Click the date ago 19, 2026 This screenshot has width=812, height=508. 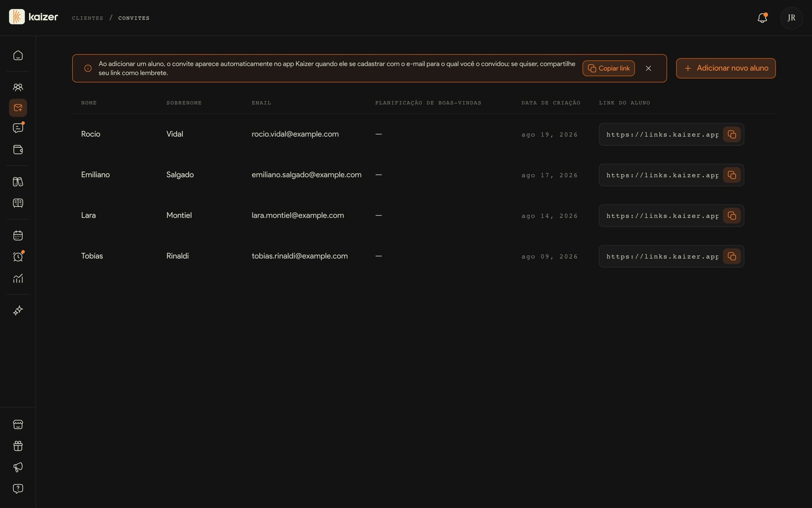click(x=549, y=135)
